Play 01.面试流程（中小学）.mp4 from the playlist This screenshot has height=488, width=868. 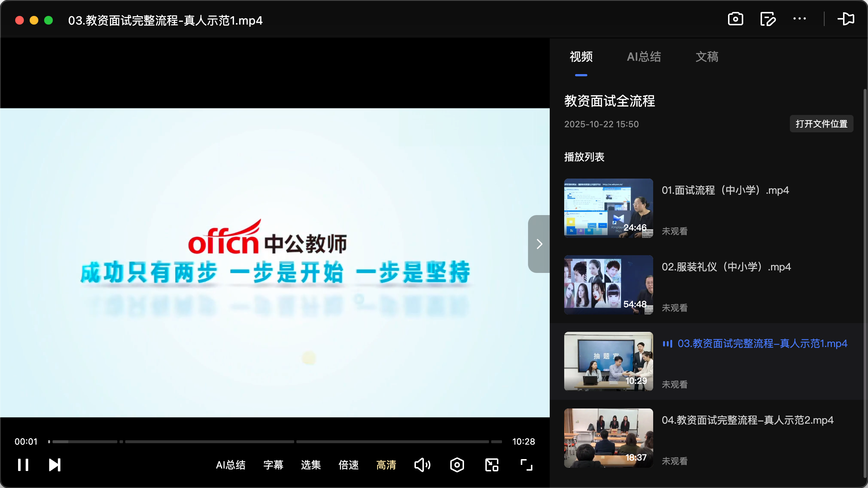coord(725,190)
